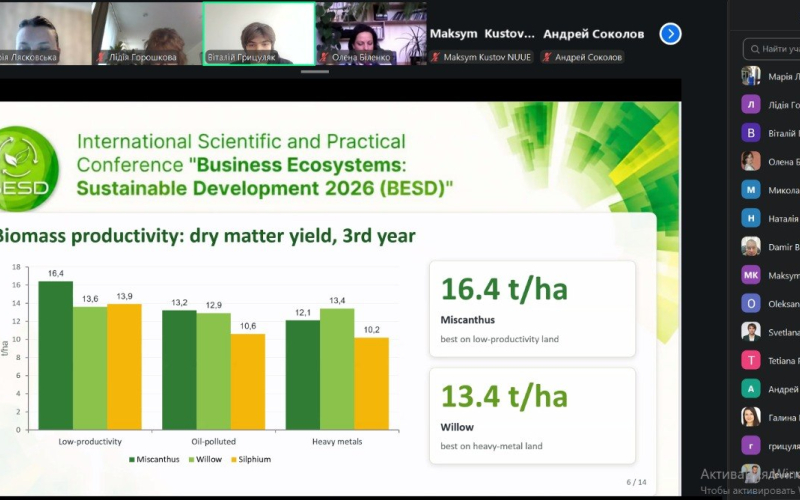Click Miscanthus legend entry in chart
800x500 pixels.
coord(154,459)
